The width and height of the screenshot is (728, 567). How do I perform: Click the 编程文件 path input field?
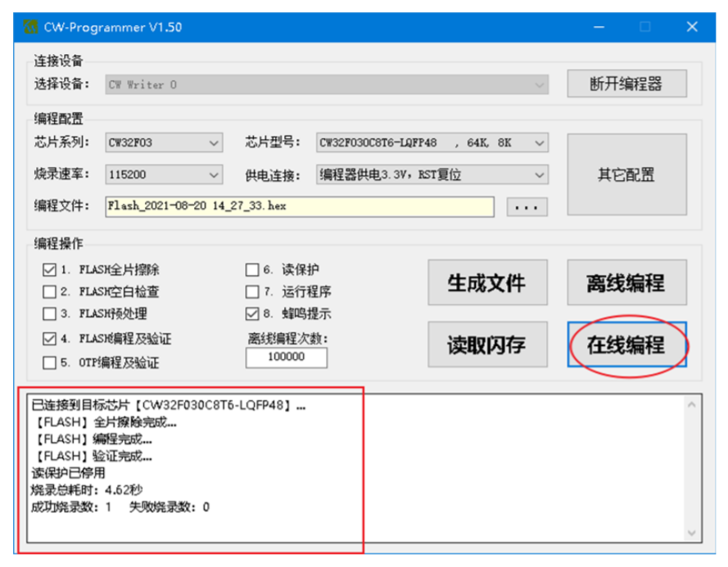coord(300,206)
